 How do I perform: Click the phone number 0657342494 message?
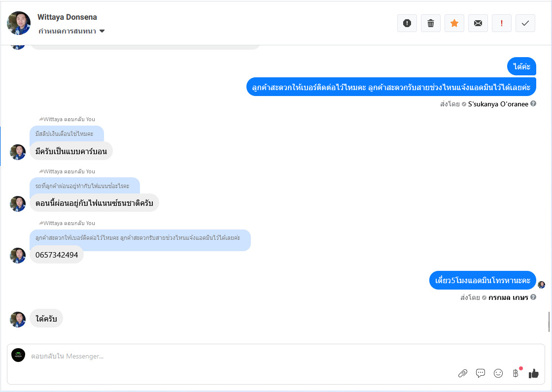coord(57,255)
